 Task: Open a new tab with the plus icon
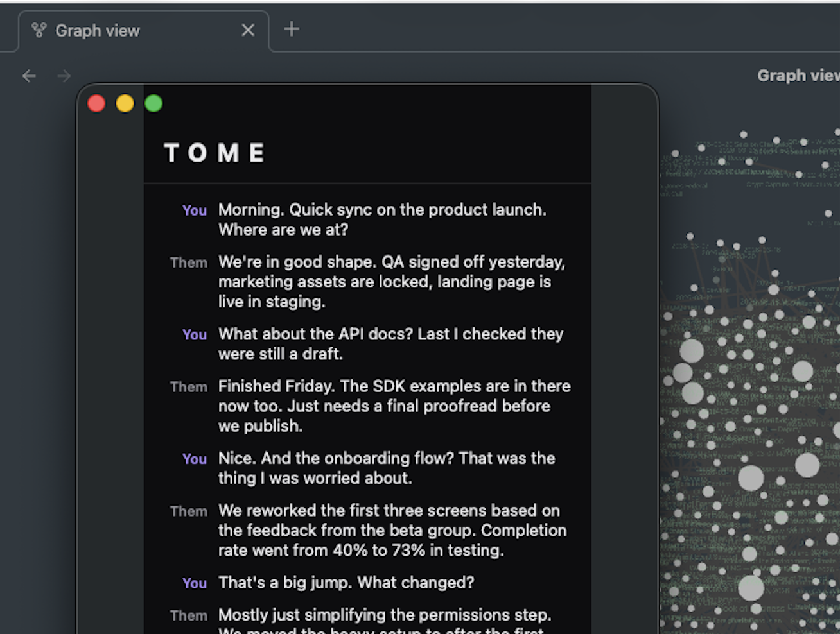pos(292,28)
